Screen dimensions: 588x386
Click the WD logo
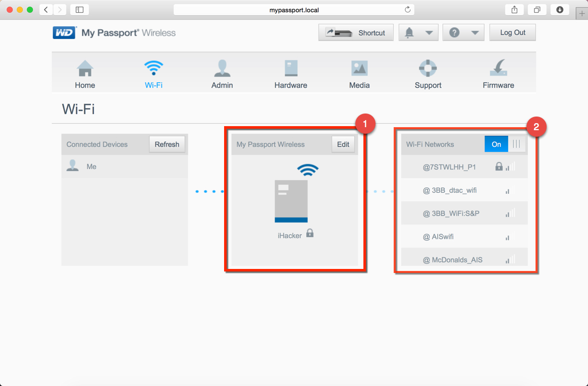[x=64, y=33]
